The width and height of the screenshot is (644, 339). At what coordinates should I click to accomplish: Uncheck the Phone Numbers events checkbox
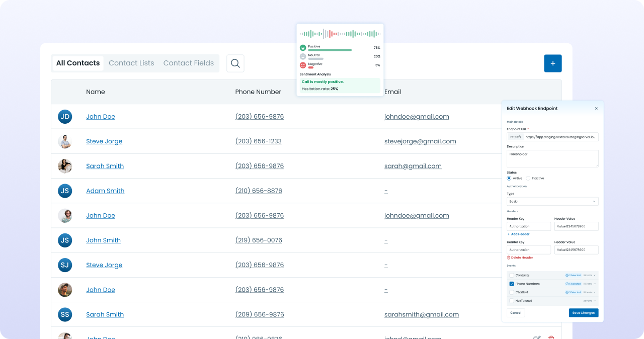(x=512, y=284)
